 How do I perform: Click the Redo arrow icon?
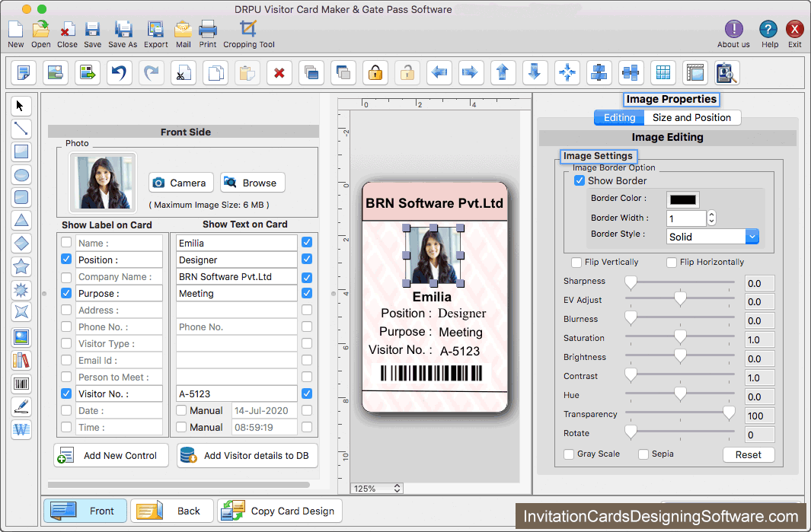point(151,72)
